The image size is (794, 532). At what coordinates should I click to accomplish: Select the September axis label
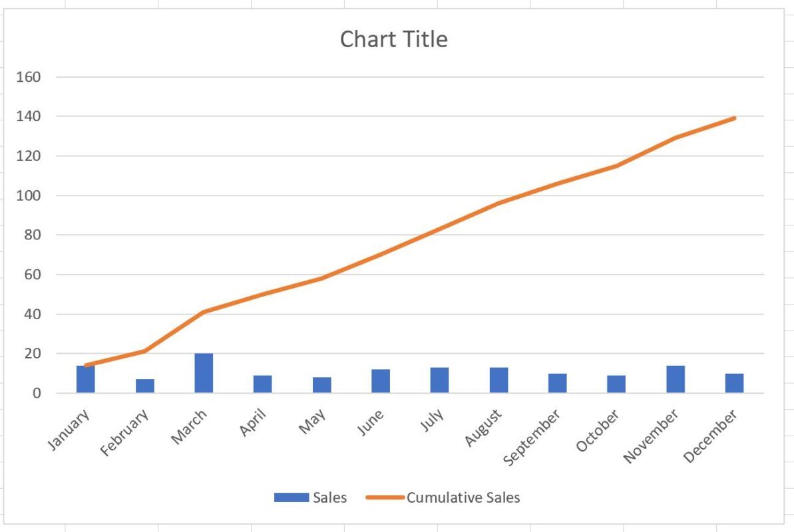point(531,437)
